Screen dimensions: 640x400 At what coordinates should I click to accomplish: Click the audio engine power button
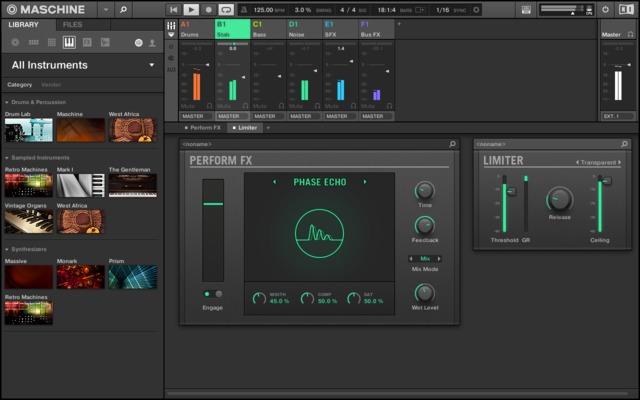(x=605, y=9)
